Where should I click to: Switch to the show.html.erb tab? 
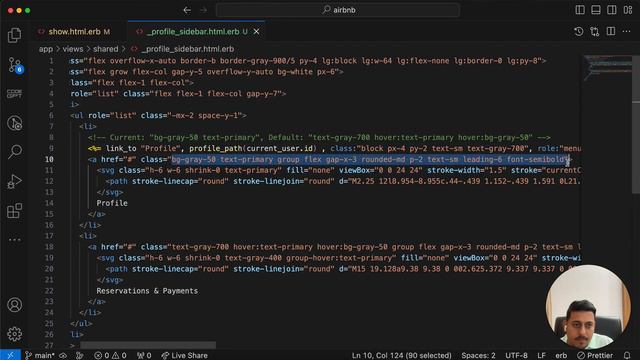(x=74, y=31)
